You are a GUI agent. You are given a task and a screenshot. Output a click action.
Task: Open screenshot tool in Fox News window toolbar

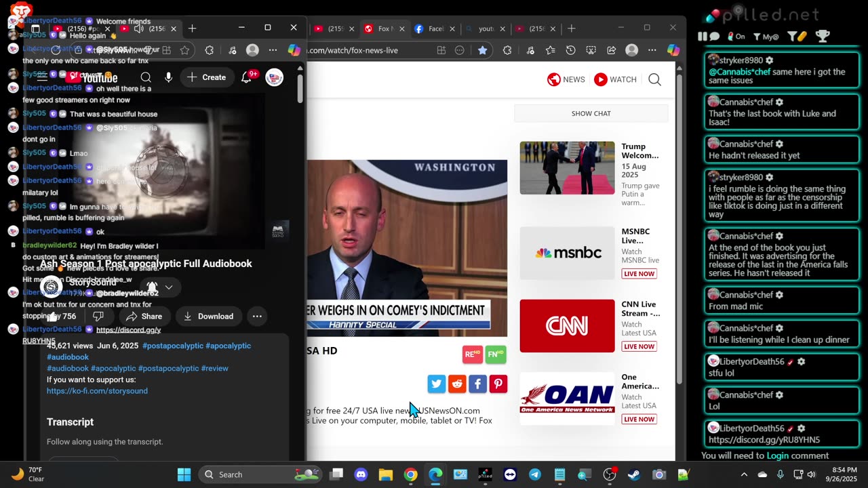[x=591, y=50]
